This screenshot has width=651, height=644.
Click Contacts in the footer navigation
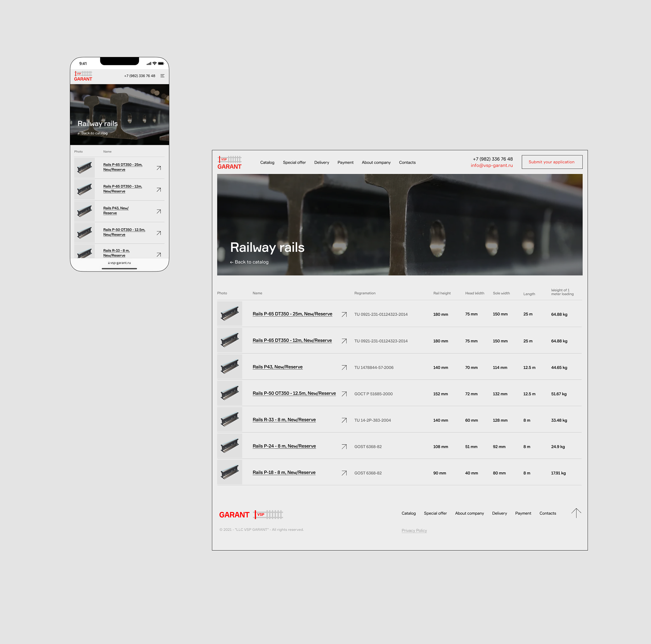(x=548, y=513)
